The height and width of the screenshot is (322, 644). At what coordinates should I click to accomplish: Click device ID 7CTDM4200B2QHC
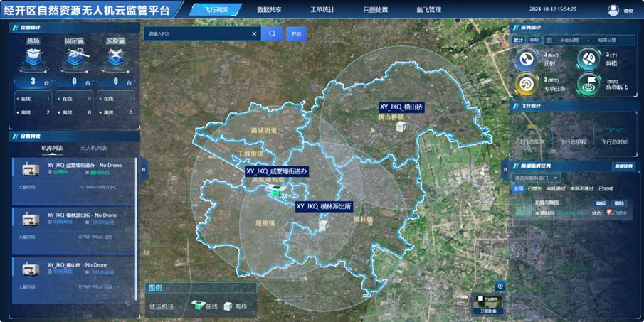pos(97,187)
